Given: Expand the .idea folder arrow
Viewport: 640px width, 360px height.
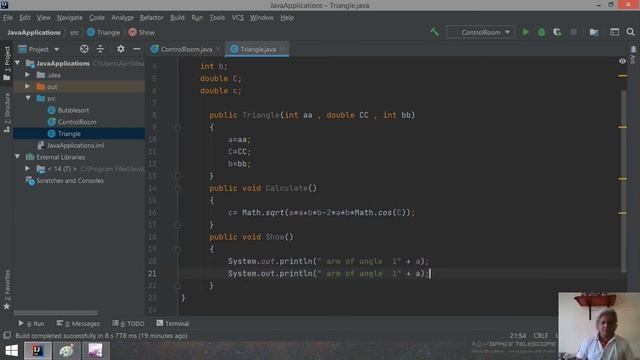Looking at the screenshot, I should click(x=27, y=75).
